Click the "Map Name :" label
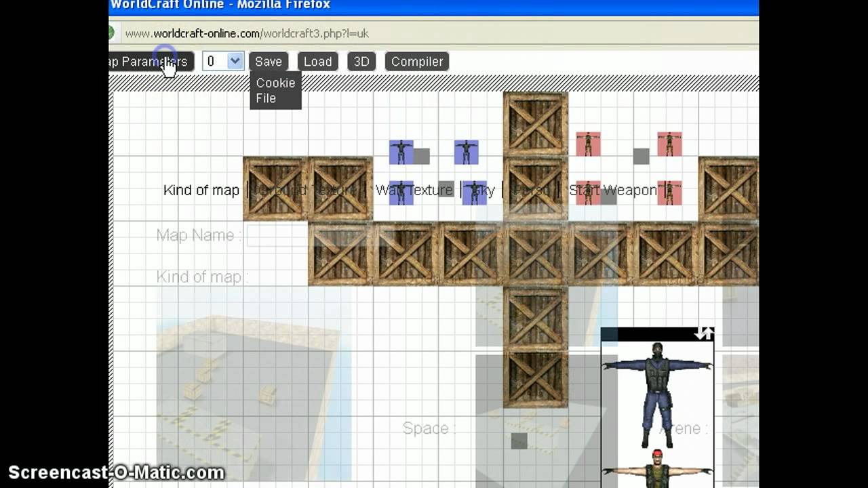This screenshot has width=868, height=488. tap(199, 236)
